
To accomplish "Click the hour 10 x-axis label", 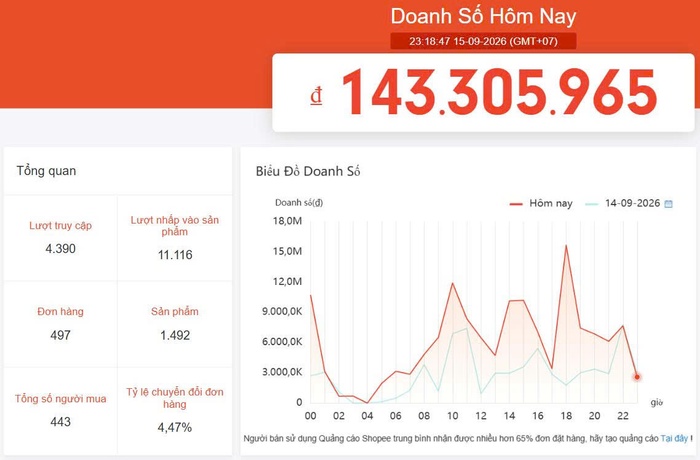I will (453, 416).
